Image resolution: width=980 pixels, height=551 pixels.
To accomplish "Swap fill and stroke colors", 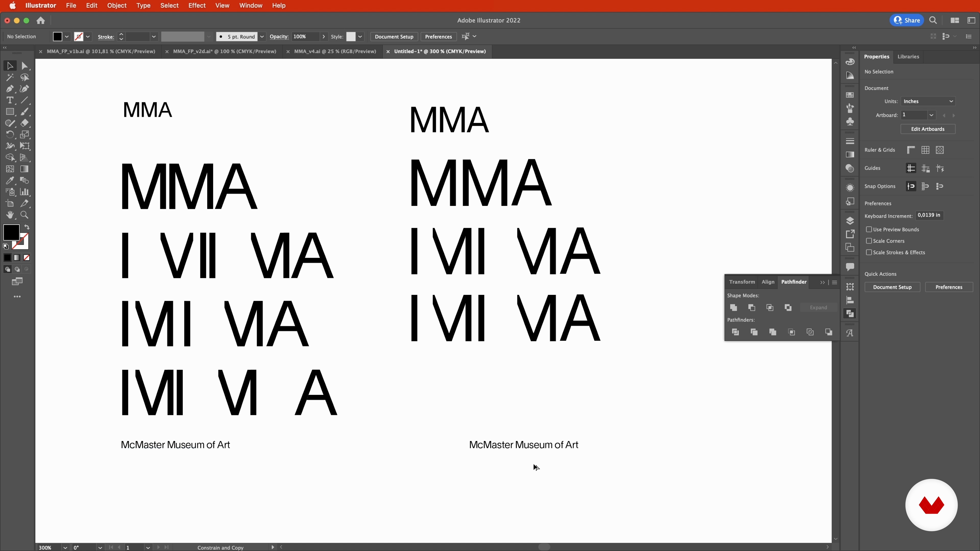I will pos(27,227).
